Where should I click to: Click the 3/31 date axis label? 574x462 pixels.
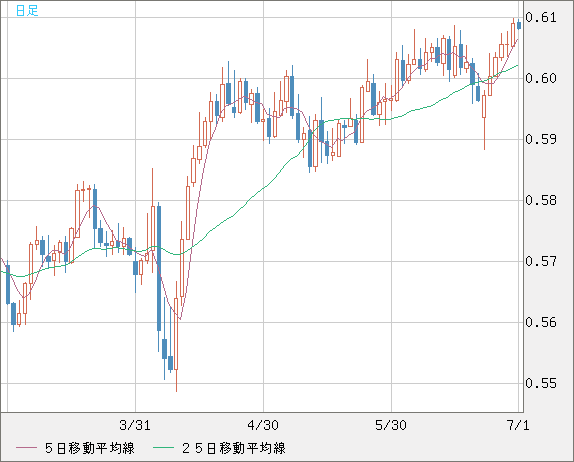pos(135,425)
